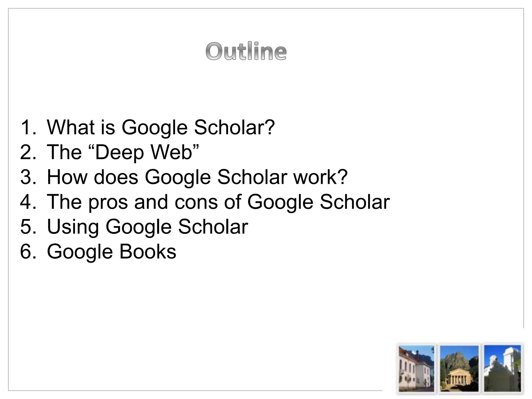Select the columned hall with mountain thumbnail
This screenshot has height=399, width=532.
(459, 368)
